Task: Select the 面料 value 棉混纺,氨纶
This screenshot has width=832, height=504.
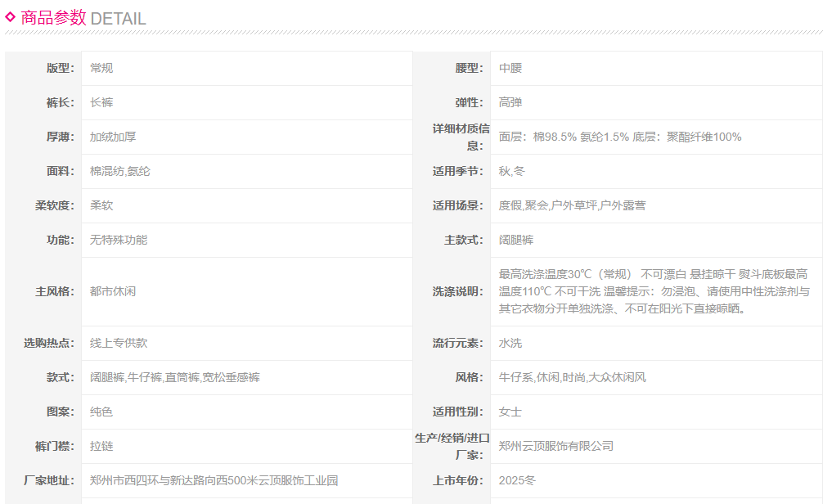Action: [120, 171]
